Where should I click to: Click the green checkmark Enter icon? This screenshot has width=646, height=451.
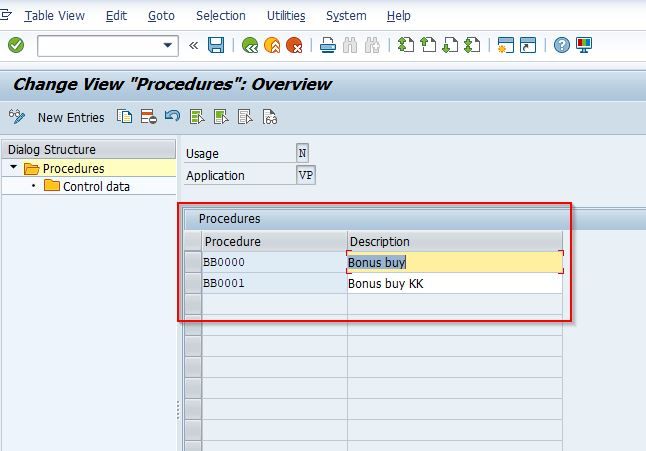point(16,45)
